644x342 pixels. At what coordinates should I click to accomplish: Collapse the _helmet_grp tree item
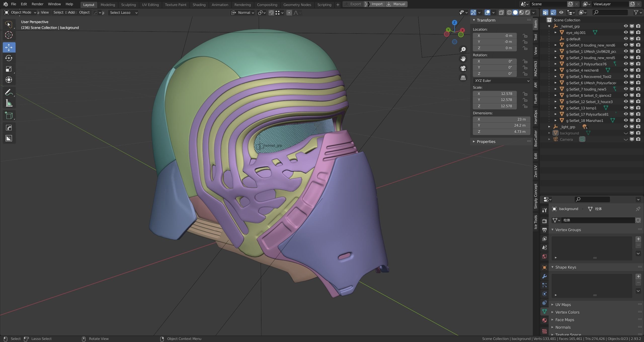549,26
